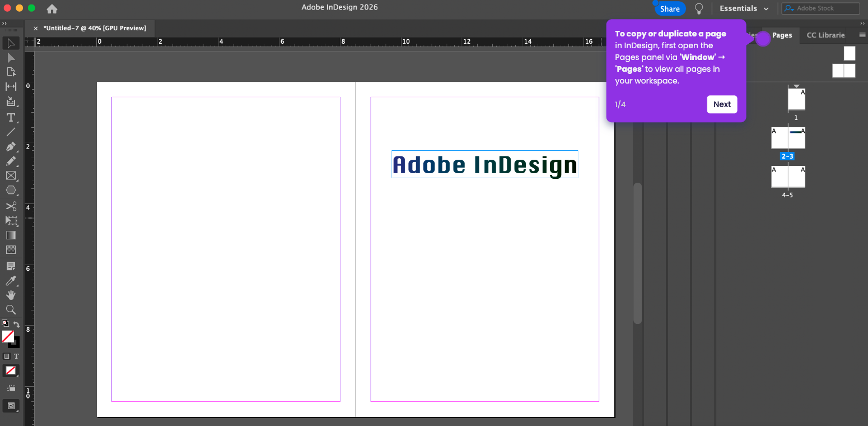868x426 pixels.
Task: Select the Scissors tool
Action: point(11,206)
